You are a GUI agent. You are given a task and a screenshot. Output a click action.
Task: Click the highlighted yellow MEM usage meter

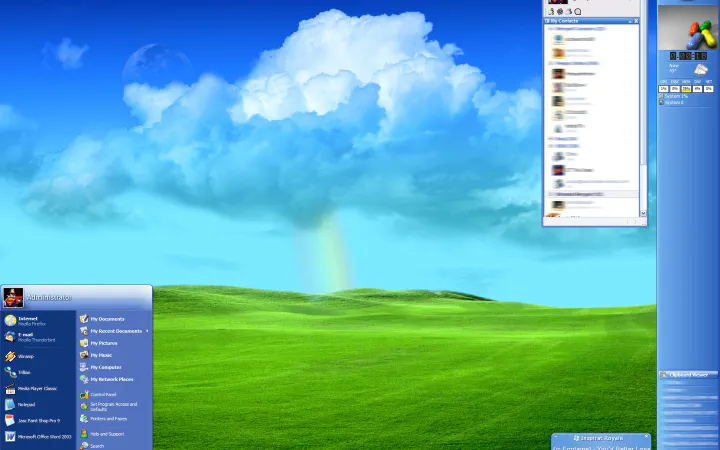point(686,89)
